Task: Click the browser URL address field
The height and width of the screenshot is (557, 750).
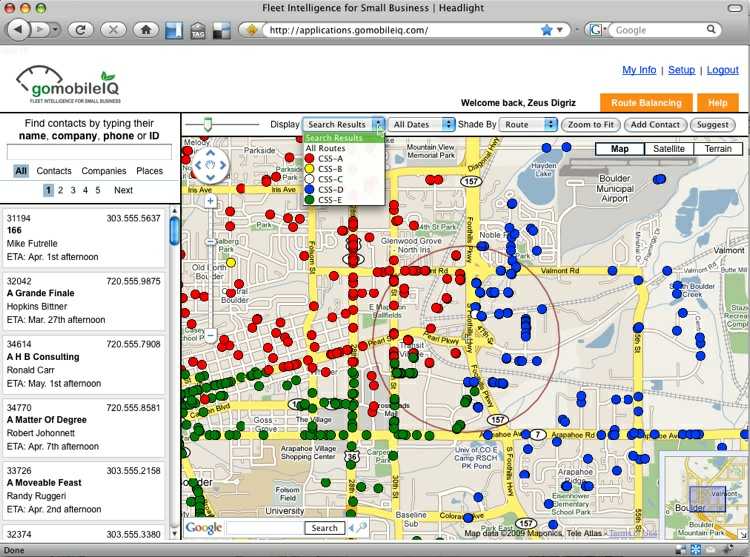Action: point(402,30)
